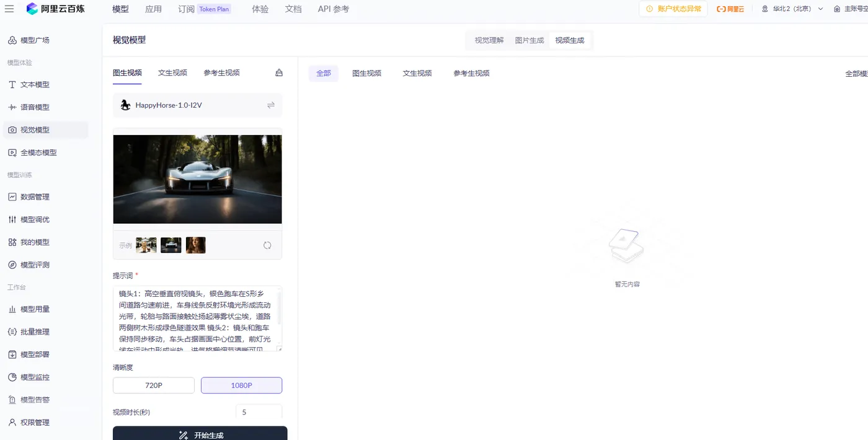The height and width of the screenshot is (440, 868).
Task: Collapse the sidebar with the hamburger icon
Action: [x=9, y=9]
